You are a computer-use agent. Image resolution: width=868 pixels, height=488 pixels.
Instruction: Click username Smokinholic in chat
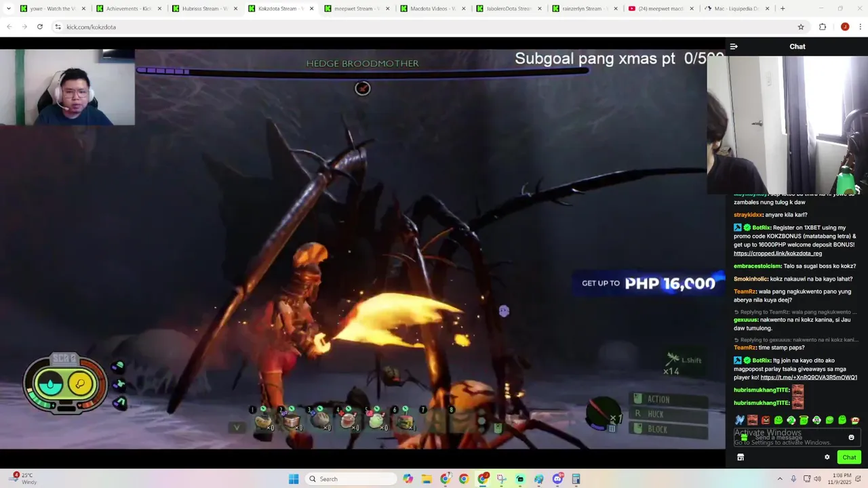(x=751, y=279)
